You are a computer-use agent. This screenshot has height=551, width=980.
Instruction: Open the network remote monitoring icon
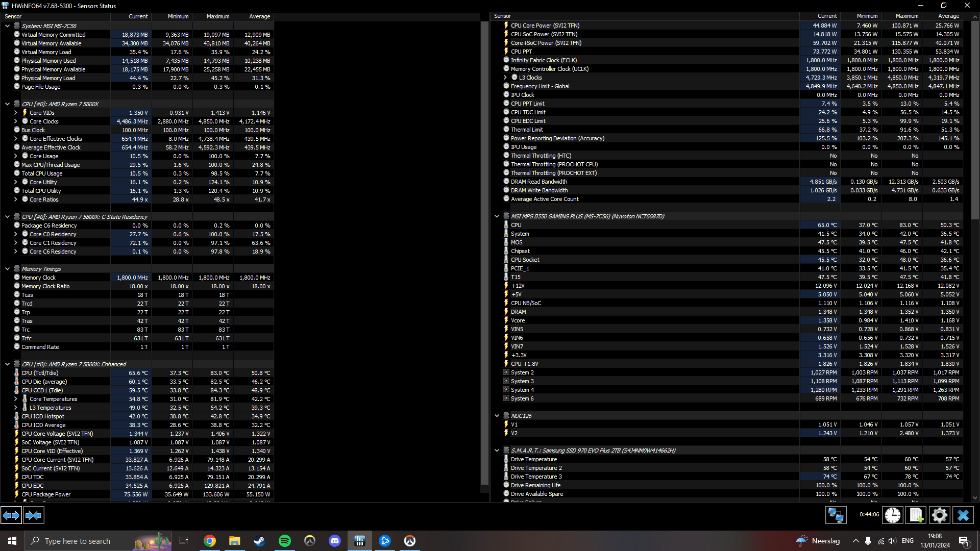click(x=836, y=515)
